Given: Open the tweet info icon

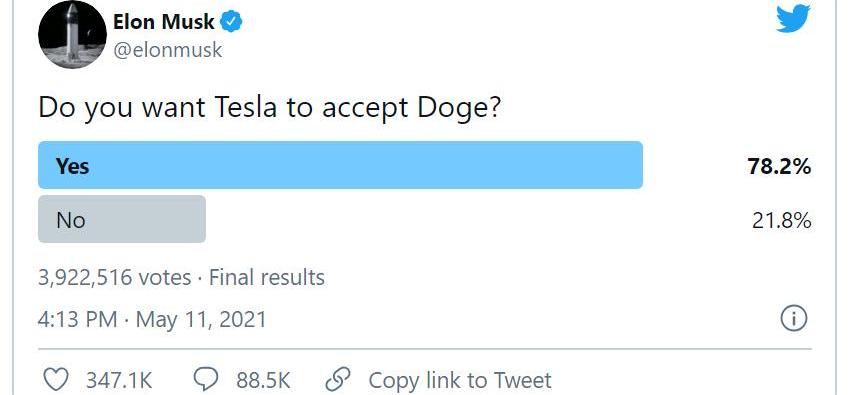Looking at the screenshot, I should [x=794, y=319].
